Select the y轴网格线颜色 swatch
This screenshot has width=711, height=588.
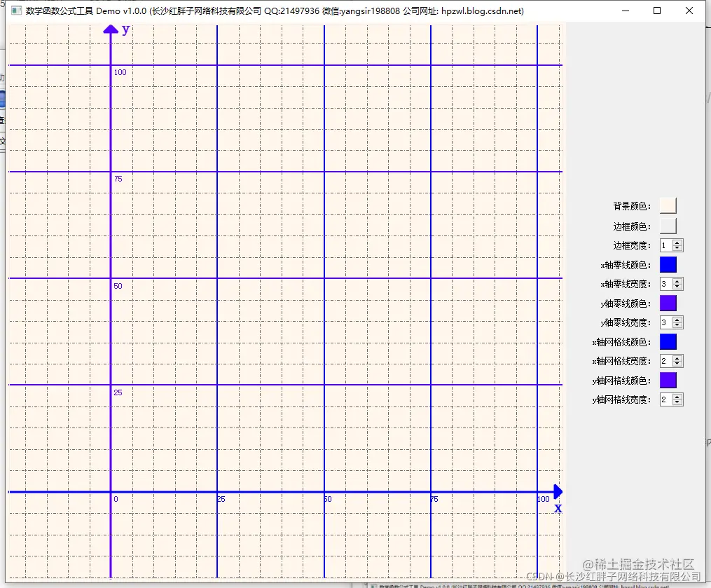668,381
